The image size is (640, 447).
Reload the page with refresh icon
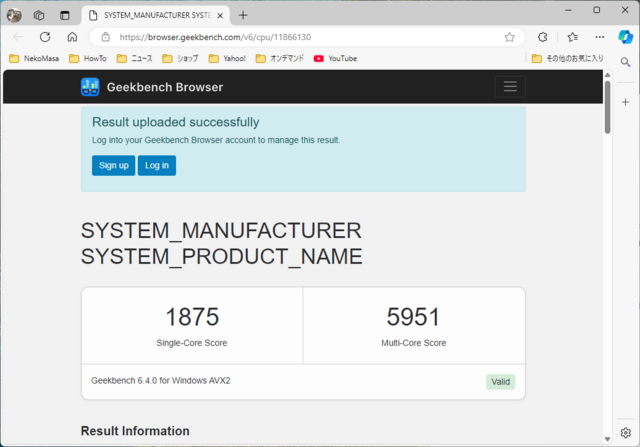(45, 37)
